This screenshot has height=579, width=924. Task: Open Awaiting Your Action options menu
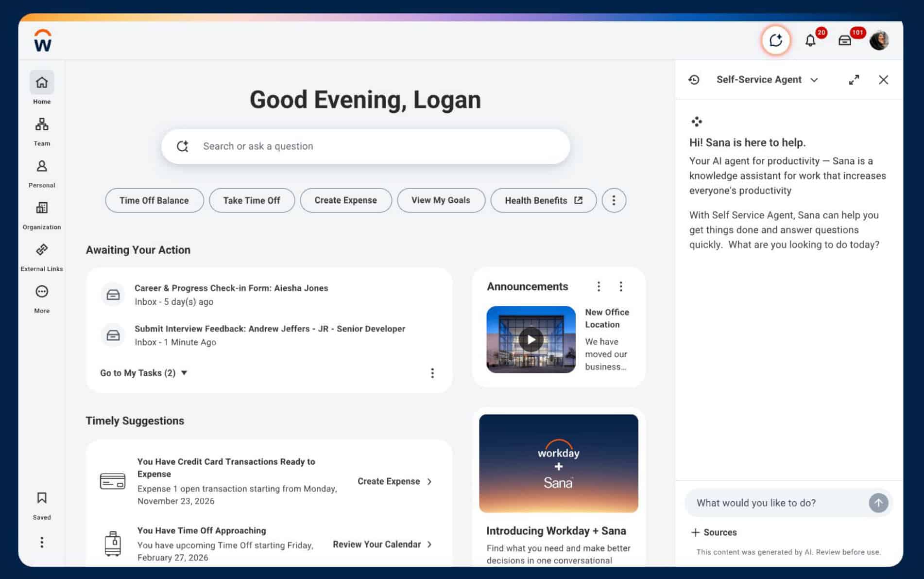pyautogui.click(x=432, y=373)
